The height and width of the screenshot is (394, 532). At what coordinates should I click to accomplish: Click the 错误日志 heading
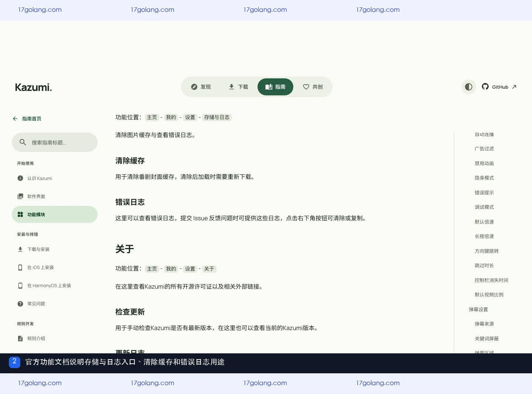[130, 202]
